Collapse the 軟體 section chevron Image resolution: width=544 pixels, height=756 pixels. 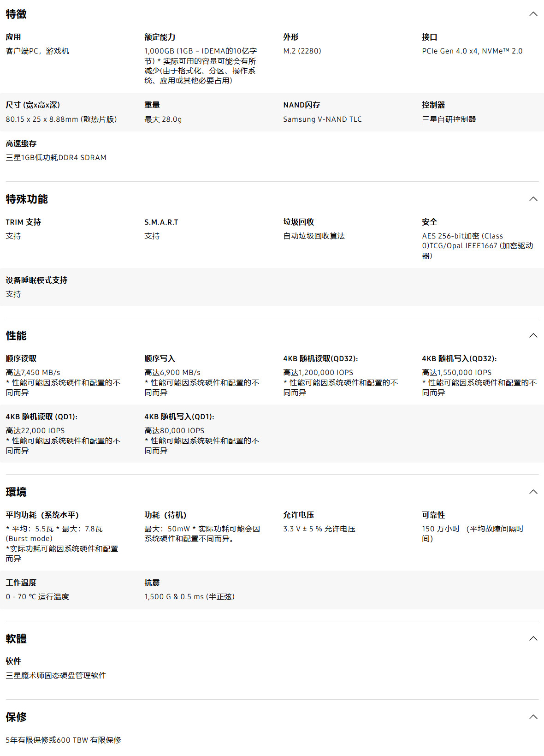pos(533,639)
